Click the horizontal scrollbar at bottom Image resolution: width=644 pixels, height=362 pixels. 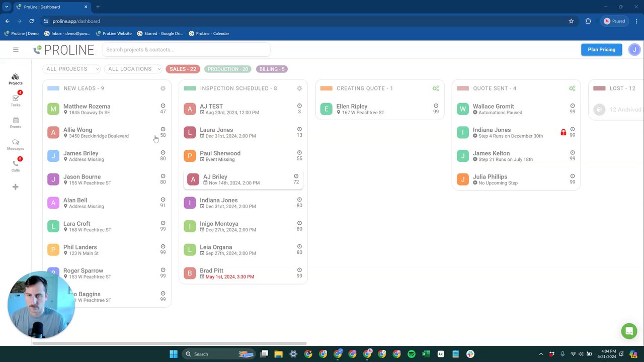click(x=170, y=343)
